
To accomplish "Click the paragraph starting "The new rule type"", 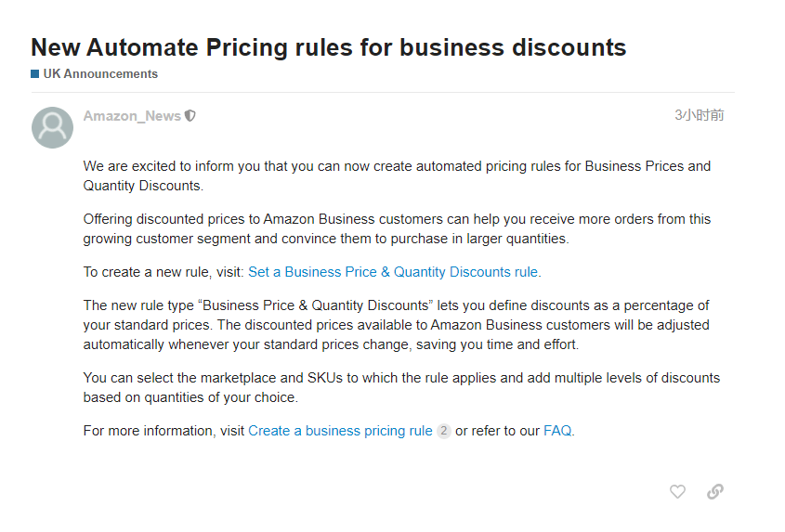I will point(397,325).
